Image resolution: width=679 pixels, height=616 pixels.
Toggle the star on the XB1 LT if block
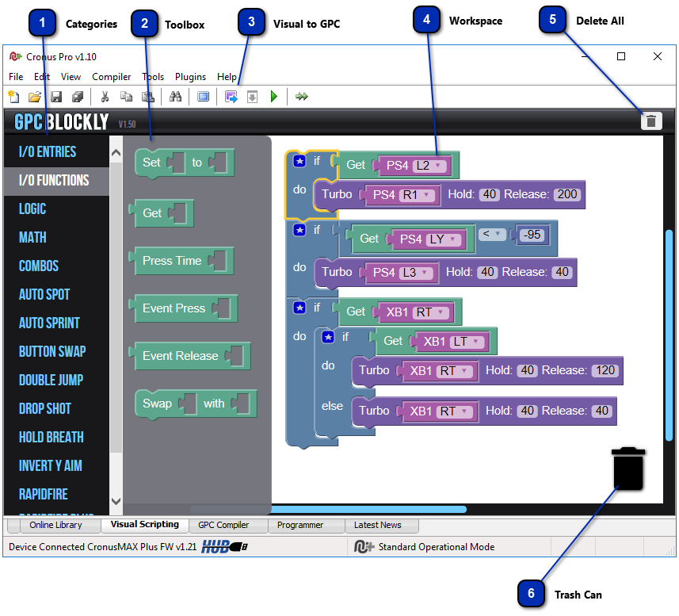[328, 337]
